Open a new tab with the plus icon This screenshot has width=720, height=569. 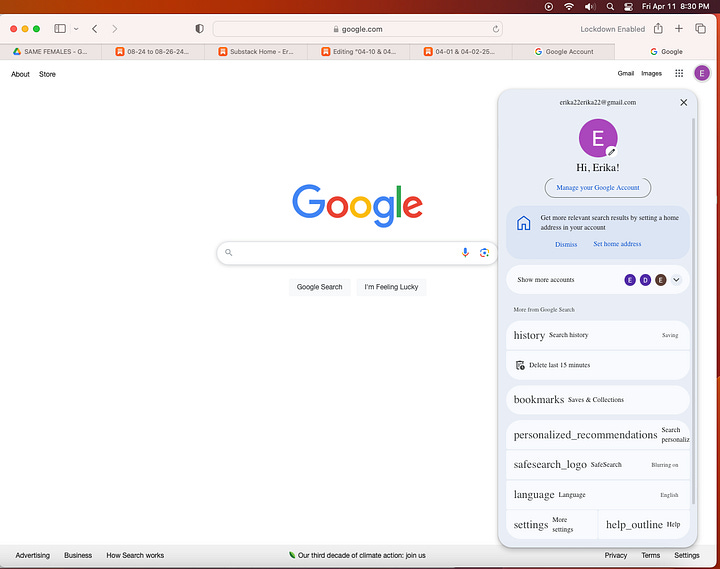pos(679,28)
